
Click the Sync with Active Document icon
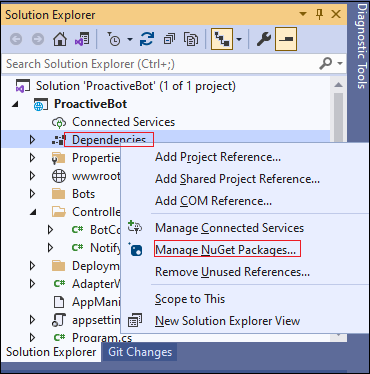point(147,39)
